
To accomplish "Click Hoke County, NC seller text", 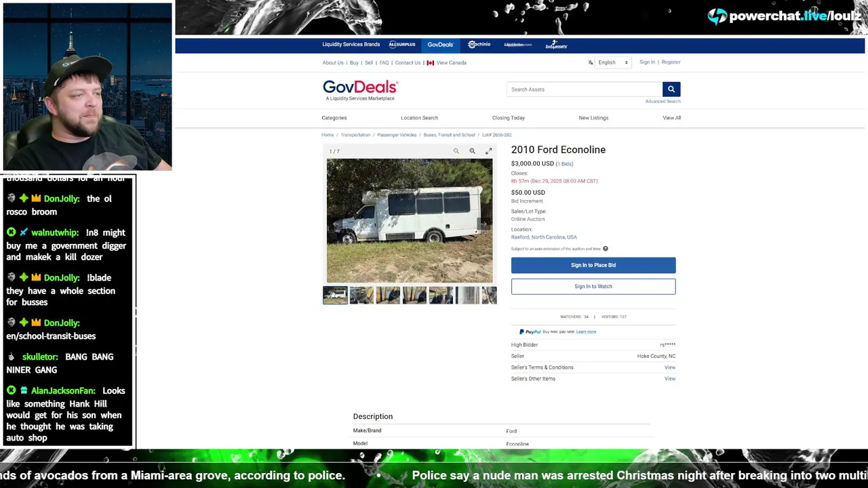I will [656, 356].
